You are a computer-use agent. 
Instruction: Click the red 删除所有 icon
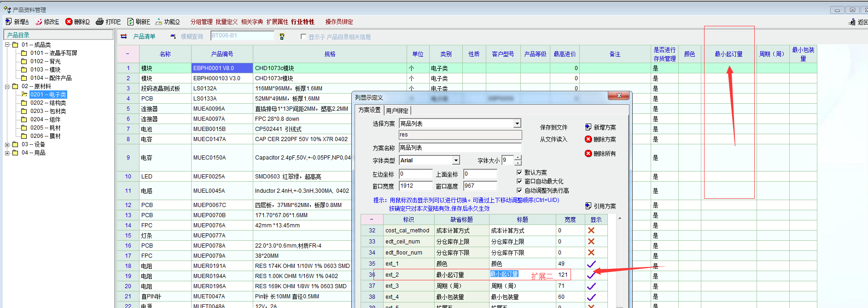(588, 154)
